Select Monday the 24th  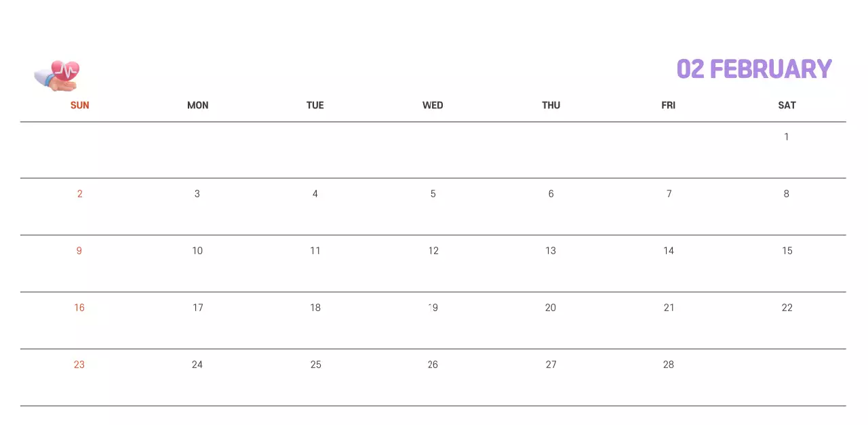tap(197, 365)
